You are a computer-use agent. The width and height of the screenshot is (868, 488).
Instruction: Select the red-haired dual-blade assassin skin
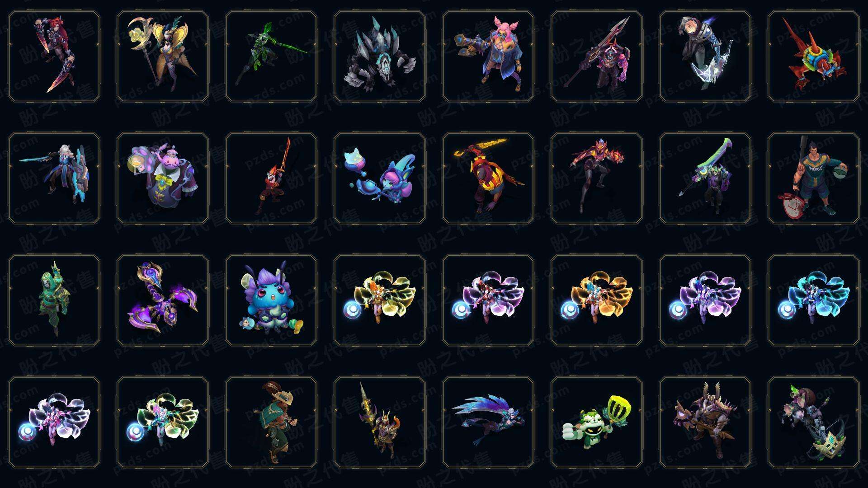coord(54,56)
